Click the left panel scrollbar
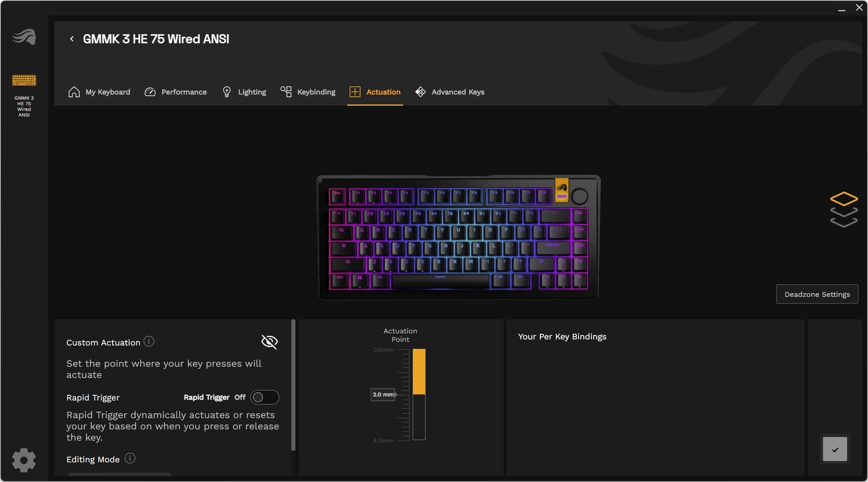 (293, 385)
